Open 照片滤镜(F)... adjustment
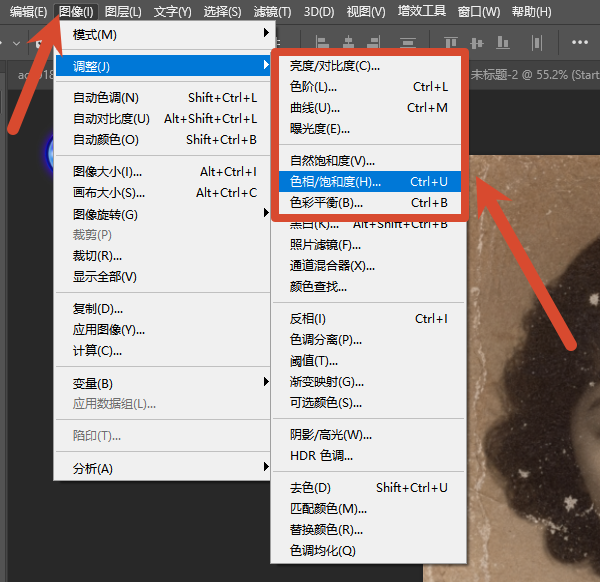This screenshot has height=582, width=600. (369, 245)
